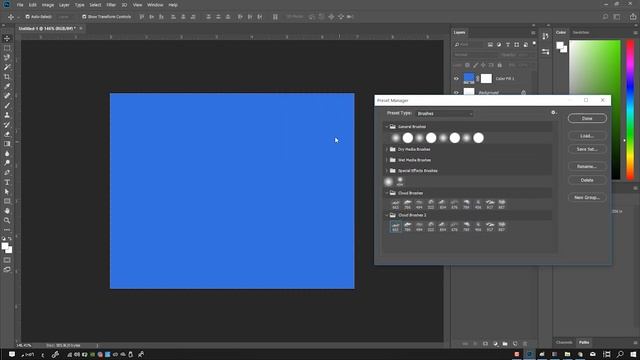The width and height of the screenshot is (640, 360).
Task: Click the hue spectrum slider in Color panel
Action: [630, 110]
